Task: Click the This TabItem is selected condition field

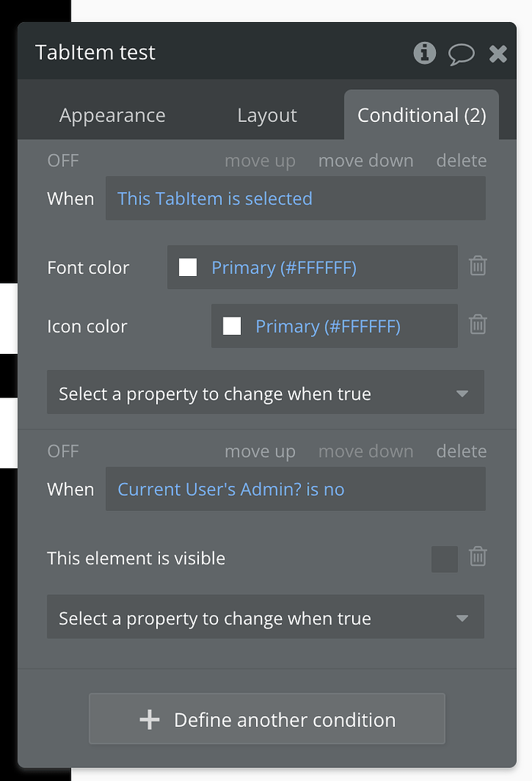Action: [296, 198]
